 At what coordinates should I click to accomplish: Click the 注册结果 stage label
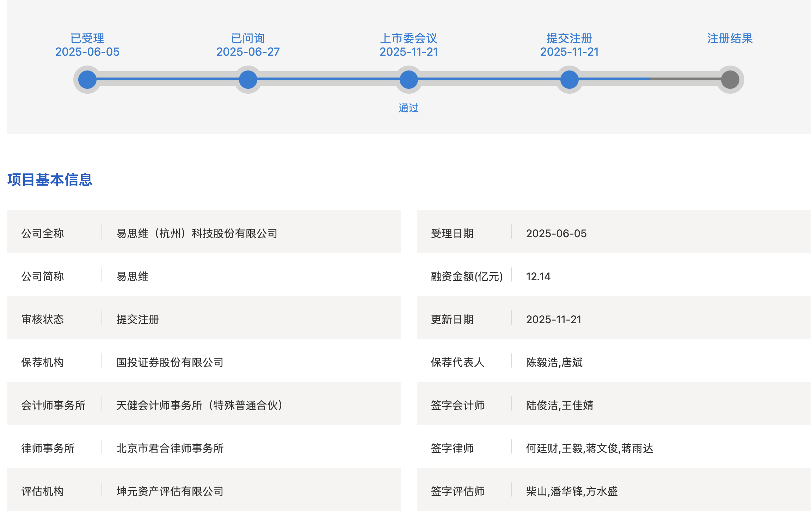729,39
